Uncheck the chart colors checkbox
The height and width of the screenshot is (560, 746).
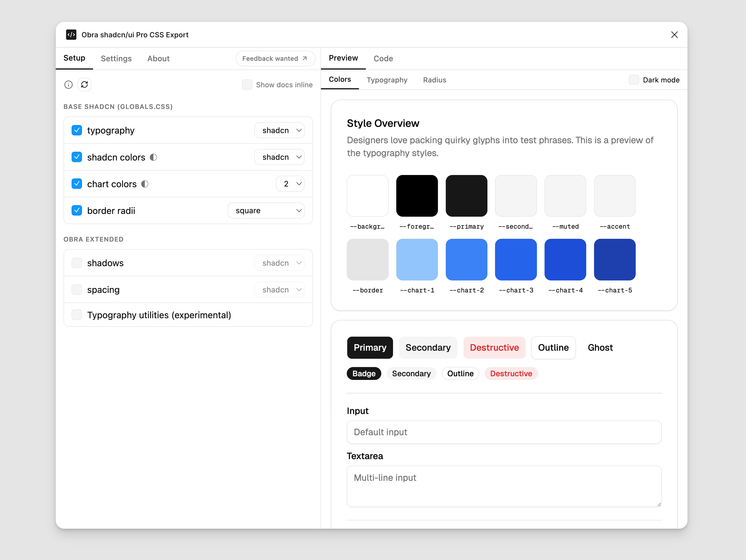pos(77,184)
